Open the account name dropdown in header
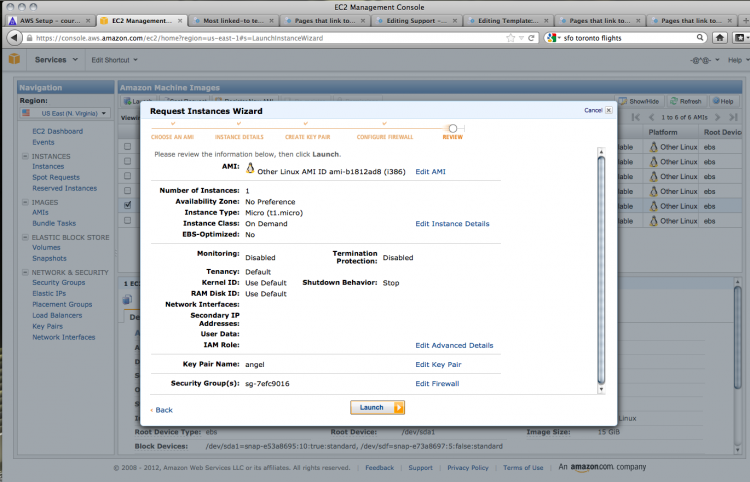 click(x=705, y=60)
